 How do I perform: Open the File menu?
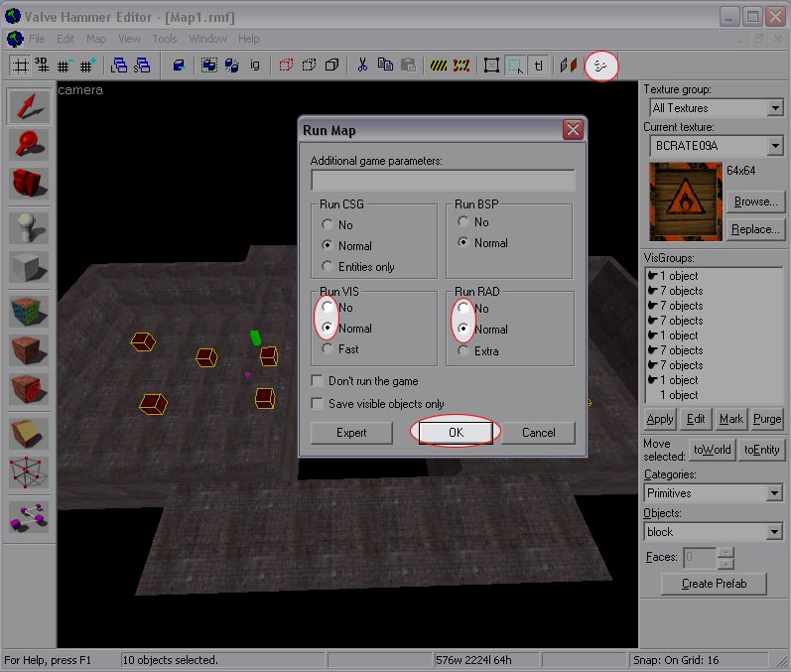click(x=37, y=39)
